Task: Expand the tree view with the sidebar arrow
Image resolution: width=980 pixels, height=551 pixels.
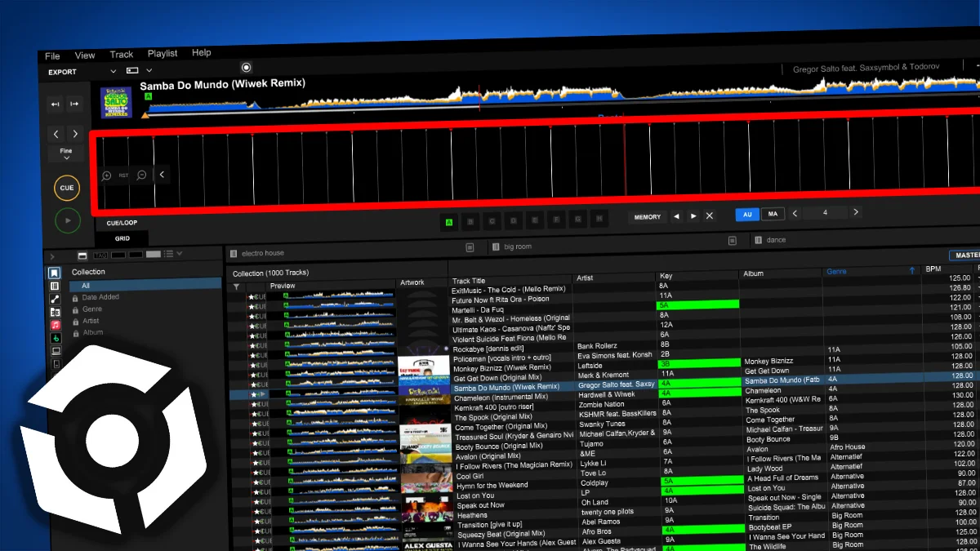Action: coord(52,256)
